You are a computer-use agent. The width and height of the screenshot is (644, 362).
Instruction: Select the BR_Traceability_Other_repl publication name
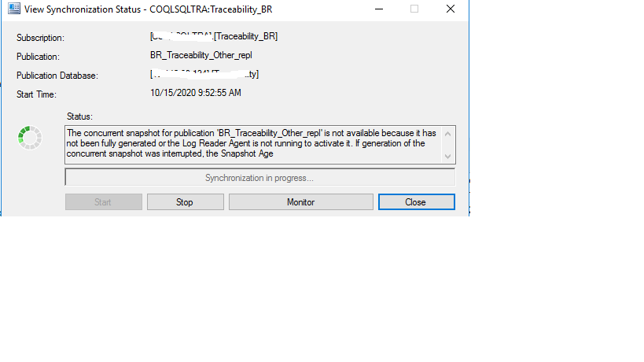(201, 55)
